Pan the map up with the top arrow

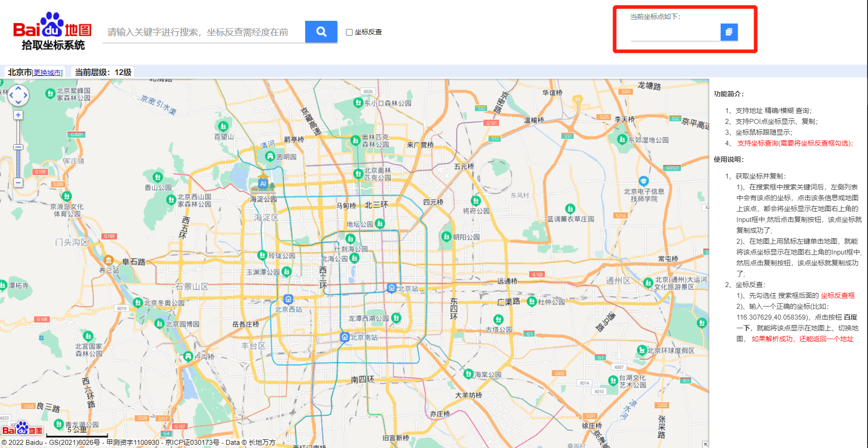click(x=18, y=88)
